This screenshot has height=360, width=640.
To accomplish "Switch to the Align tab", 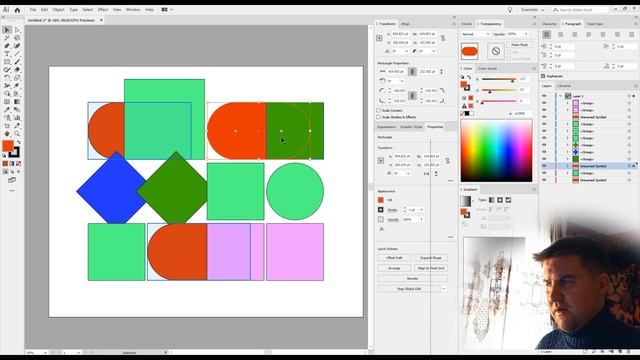I will pyautogui.click(x=405, y=24).
